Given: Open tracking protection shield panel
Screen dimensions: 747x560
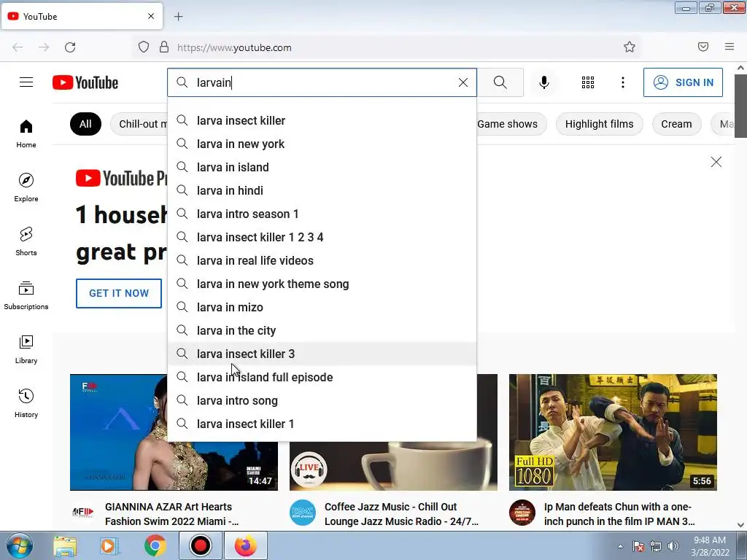Looking at the screenshot, I should [144, 47].
